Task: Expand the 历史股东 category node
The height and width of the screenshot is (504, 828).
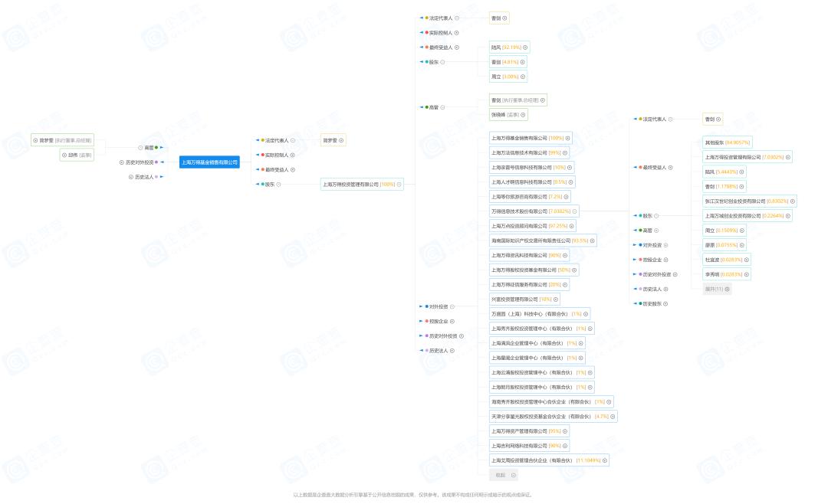Action: pos(665,304)
